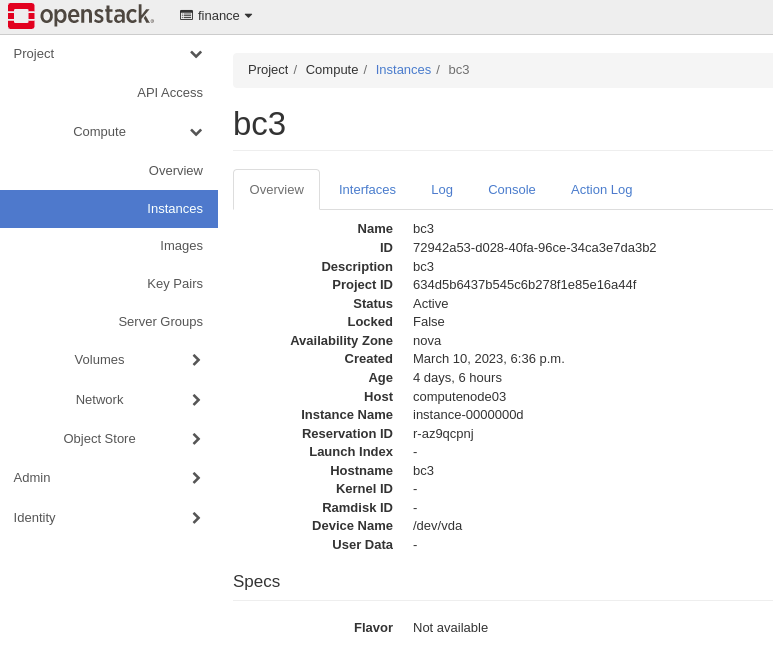Viewport: 773px width, 652px height.
Task: Collapse the Compute section chevron
Action: click(196, 132)
